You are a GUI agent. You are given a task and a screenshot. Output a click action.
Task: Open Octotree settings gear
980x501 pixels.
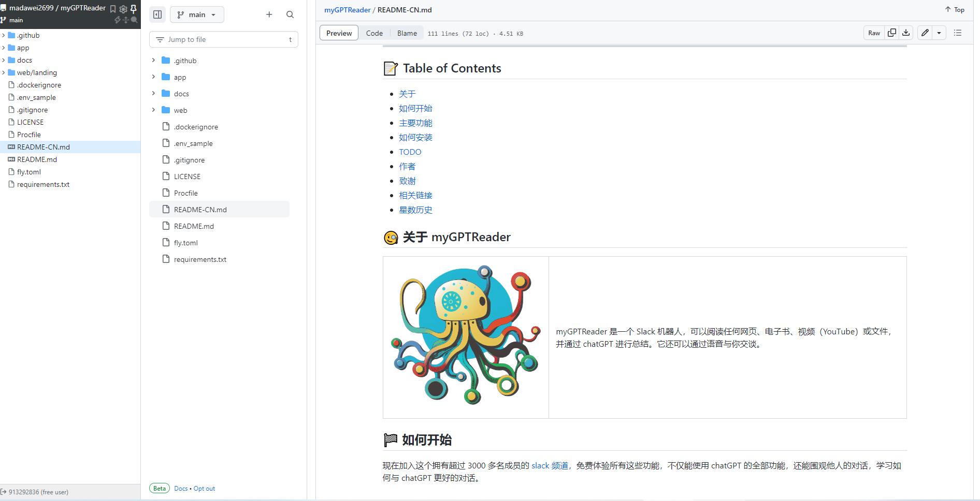123,9
